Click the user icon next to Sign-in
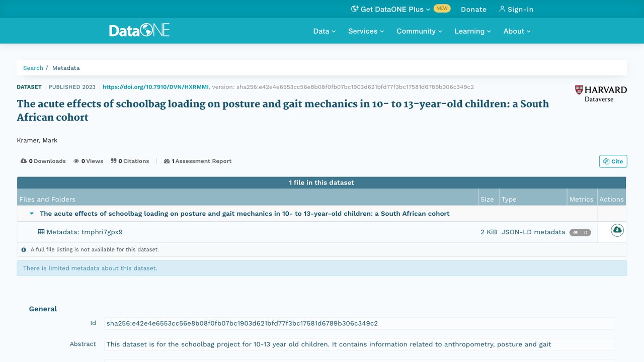 (502, 9)
